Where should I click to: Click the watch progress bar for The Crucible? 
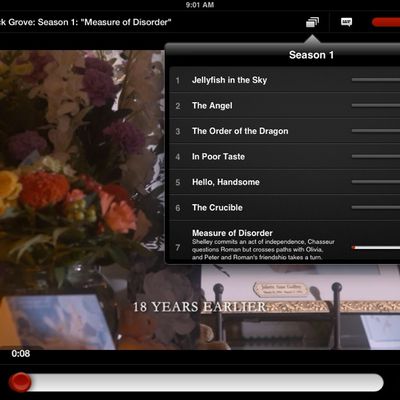(376, 207)
